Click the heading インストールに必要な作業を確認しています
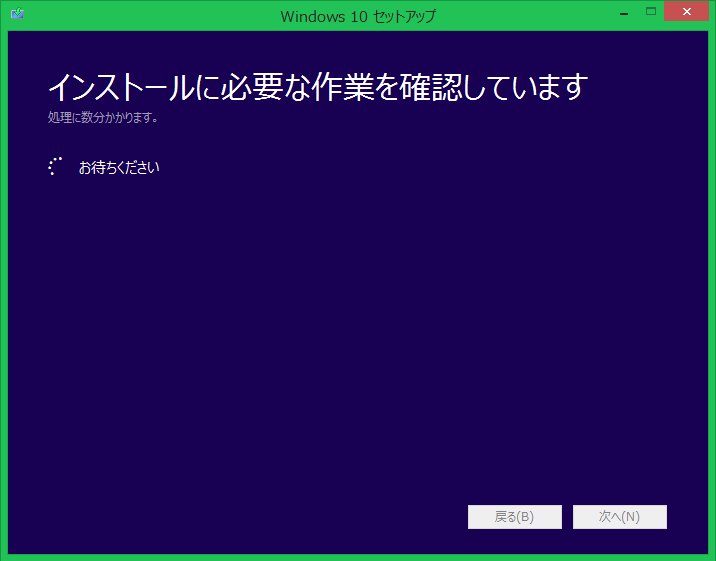This screenshot has height=561, width=716. (x=318, y=87)
